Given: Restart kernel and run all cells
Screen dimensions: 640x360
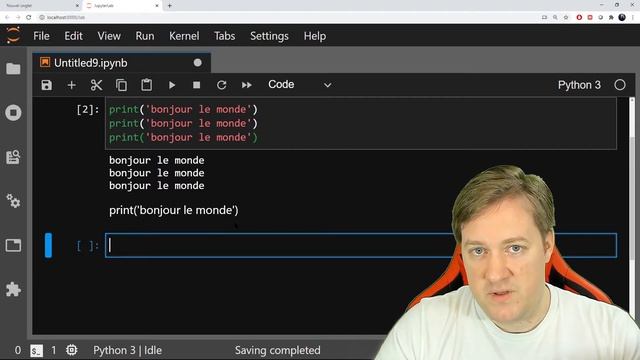Looking at the screenshot, I should (x=247, y=85).
